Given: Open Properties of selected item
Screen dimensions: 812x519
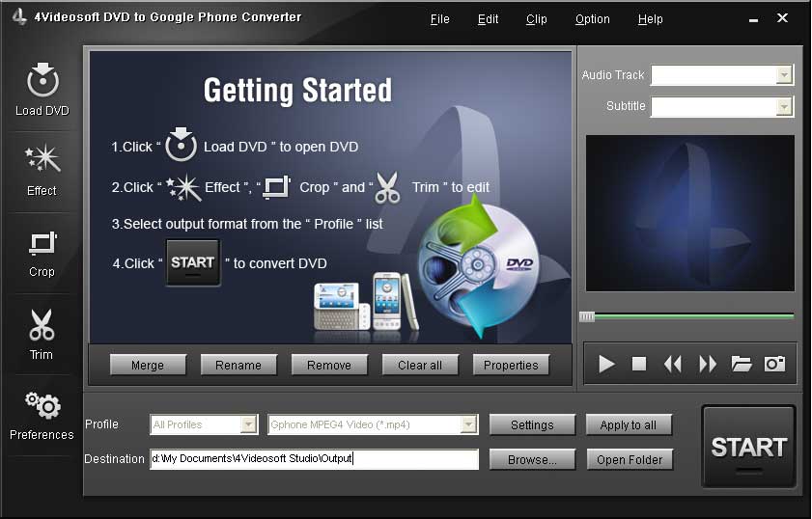Looking at the screenshot, I should pos(511,365).
